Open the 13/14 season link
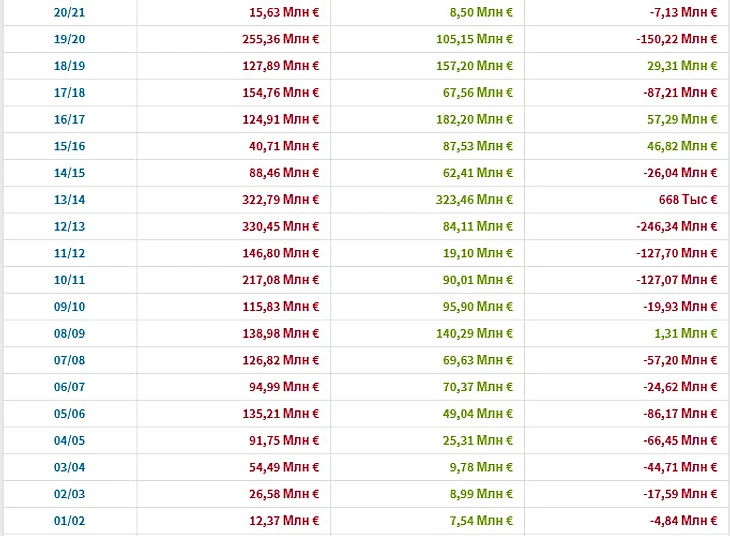This screenshot has height=536, width=730. (x=68, y=199)
